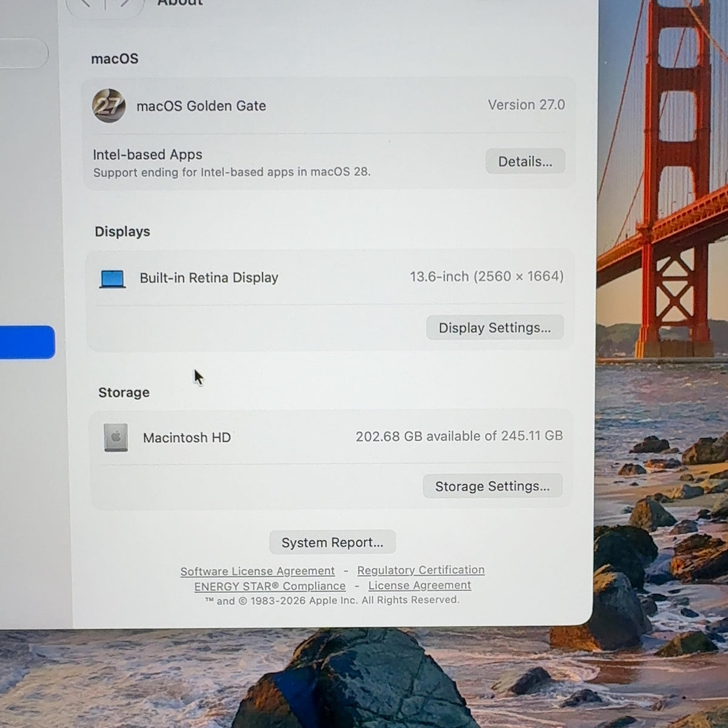Click the Built-in Retina Display laptop icon
The width and height of the screenshot is (728, 728).
[112, 279]
